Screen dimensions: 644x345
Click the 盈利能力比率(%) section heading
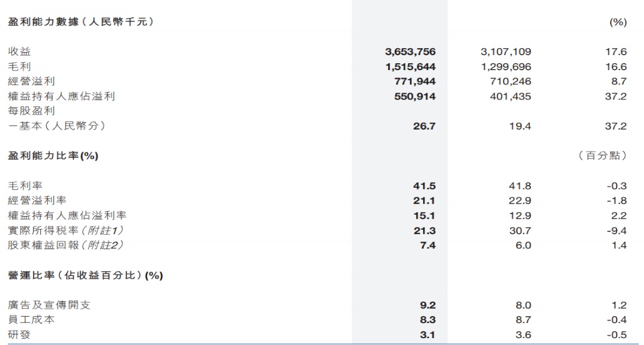pos(53,156)
